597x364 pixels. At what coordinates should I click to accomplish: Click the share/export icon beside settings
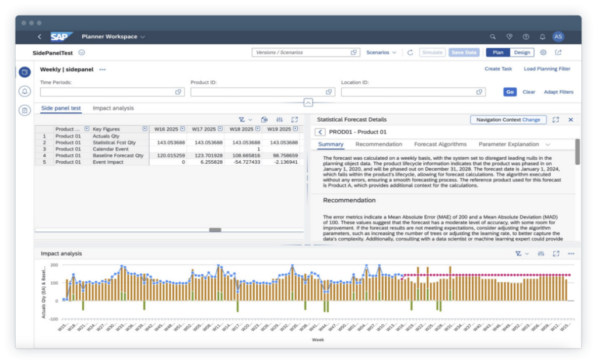pyautogui.click(x=558, y=52)
